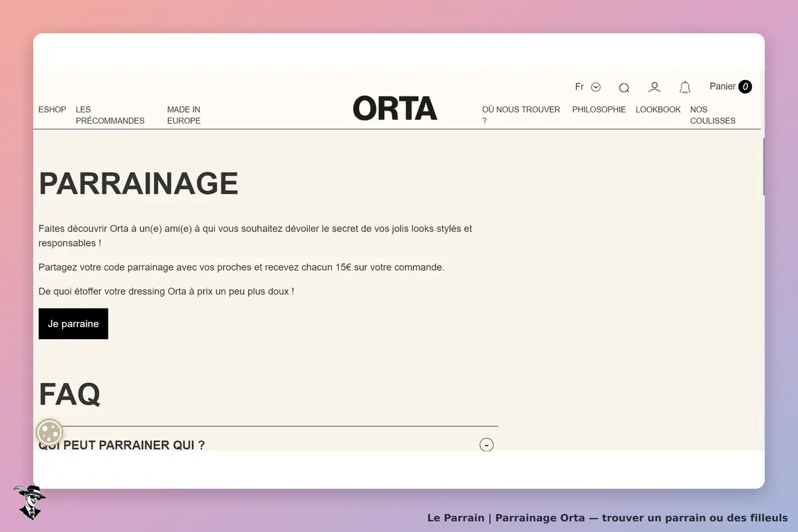Open the Fr language dropdown
Screen dimensions: 798x532
(x=588, y=87)
